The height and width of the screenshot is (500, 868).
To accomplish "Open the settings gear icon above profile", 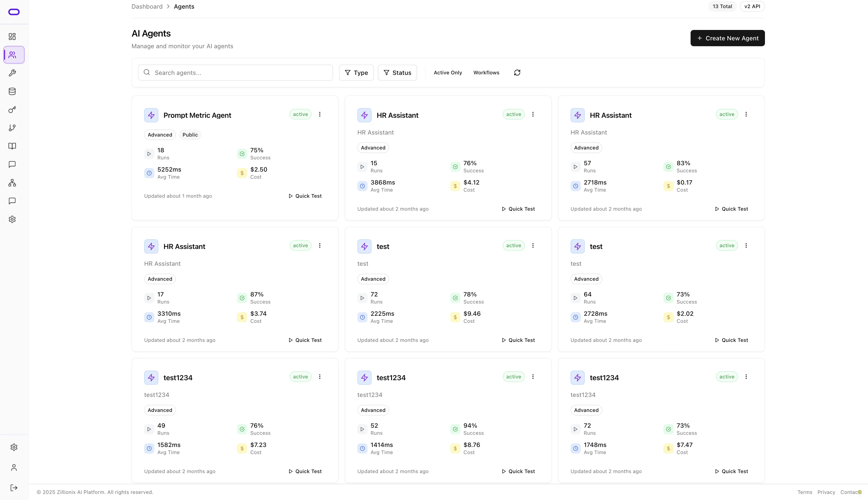I will 14,447.
